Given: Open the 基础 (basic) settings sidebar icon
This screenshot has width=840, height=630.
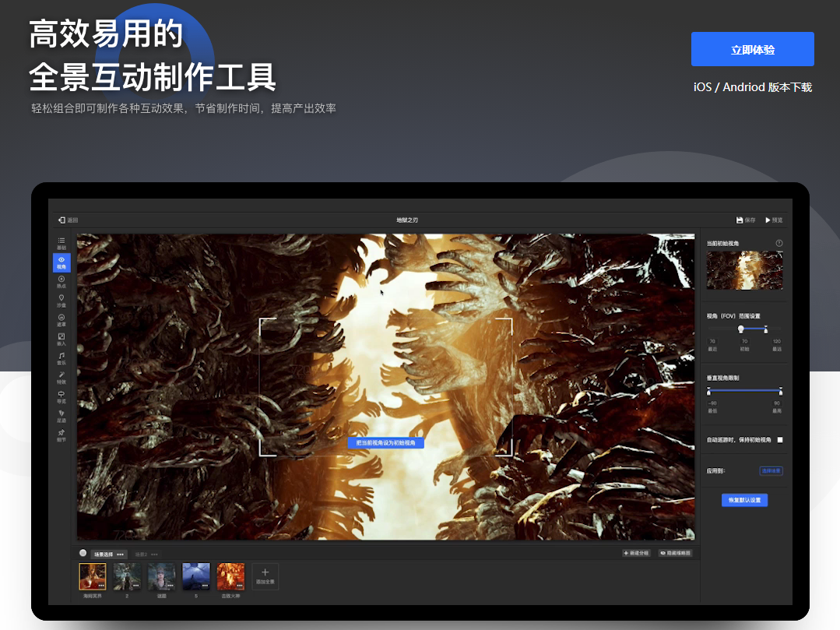Looking at the screenshot, I should (62, 242).
